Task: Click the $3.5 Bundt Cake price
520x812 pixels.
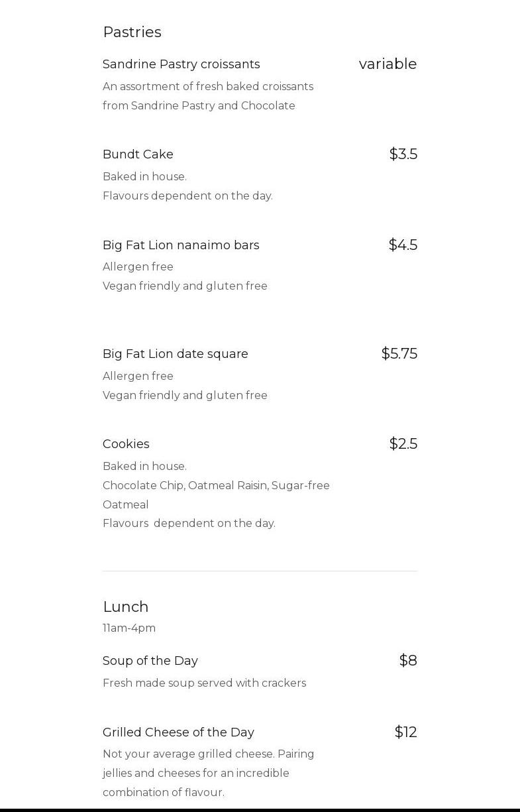Action: [403, 154]
